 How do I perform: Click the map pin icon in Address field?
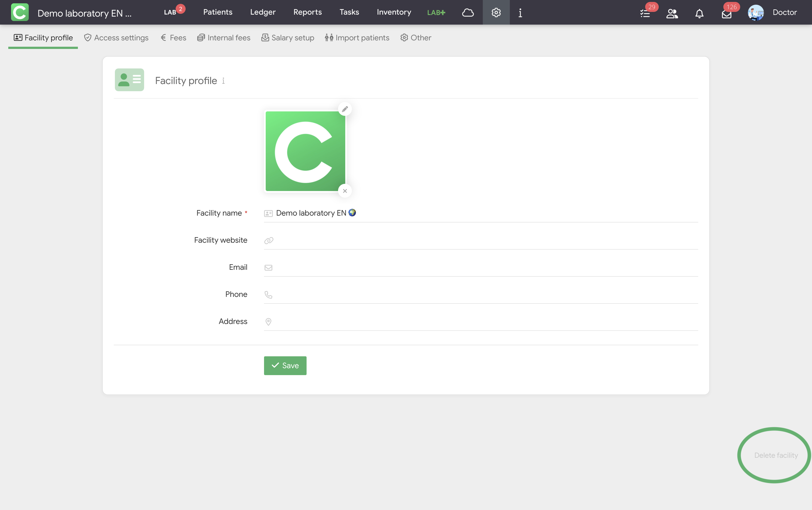268,322
